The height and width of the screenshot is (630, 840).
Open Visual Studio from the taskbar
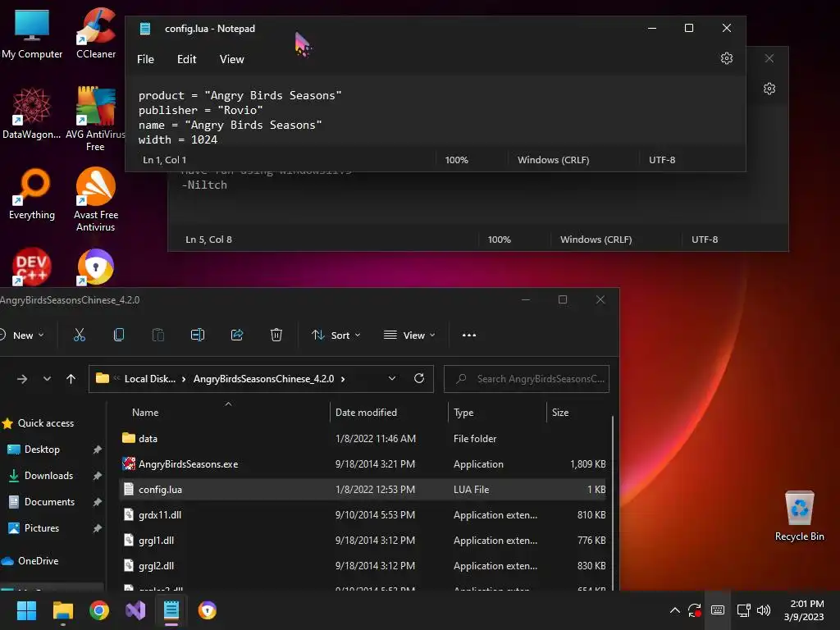135,610
